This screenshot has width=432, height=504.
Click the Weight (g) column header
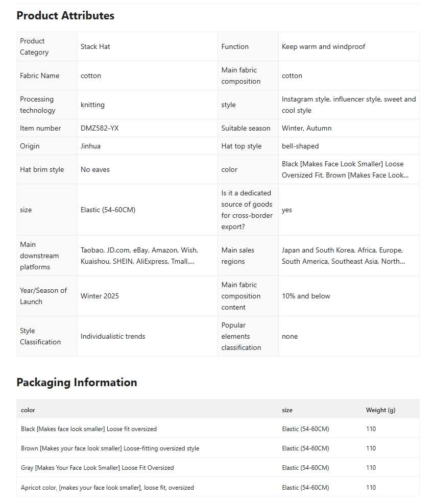click(x=380, y=410)
